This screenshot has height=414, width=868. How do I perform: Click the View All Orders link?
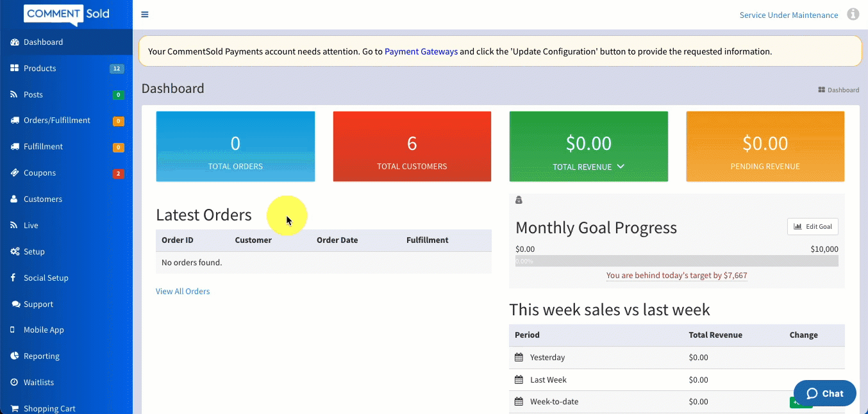pyautogui.click(x=183, y=292)
